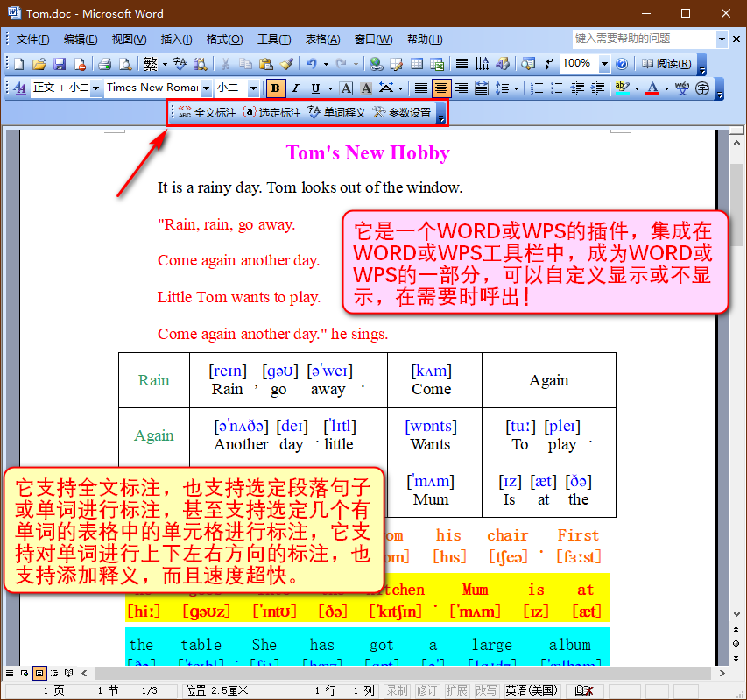
Task: Open the 视图(V) menu
Action: click(x=129, y=39)
